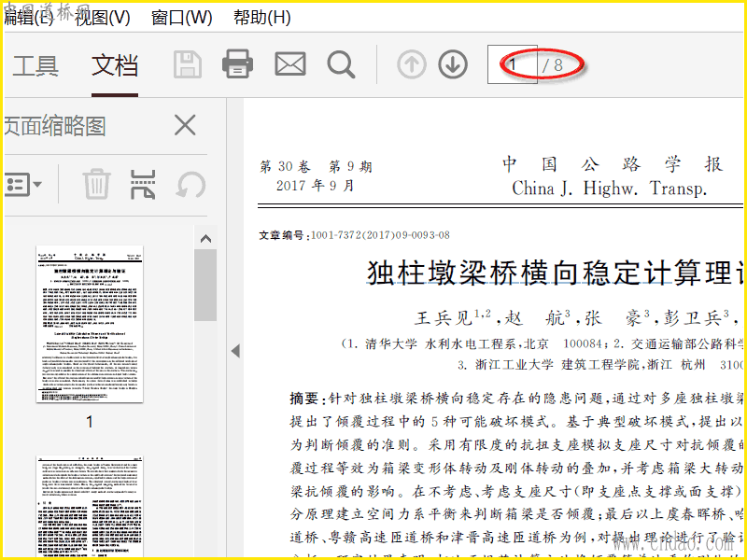This screenshot has width=747, height=560.
Task: Click the article number 1001-7372(2017)09-0093-08
Action: click(x=381, y=235)
